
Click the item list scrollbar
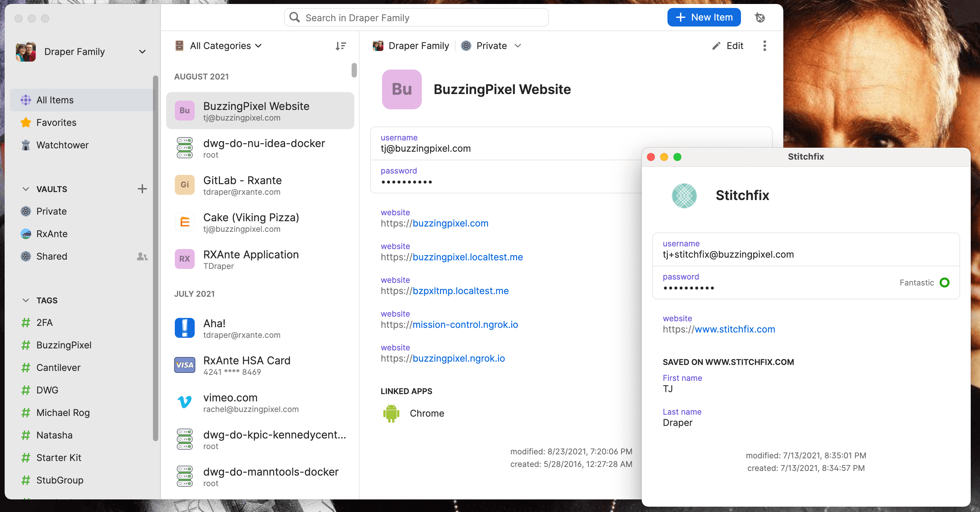pyautogui.click(x=354, y=70)
